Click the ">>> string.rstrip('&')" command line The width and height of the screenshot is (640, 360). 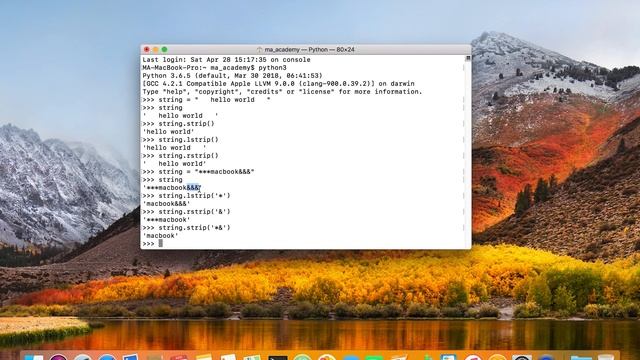click(186, 211)
